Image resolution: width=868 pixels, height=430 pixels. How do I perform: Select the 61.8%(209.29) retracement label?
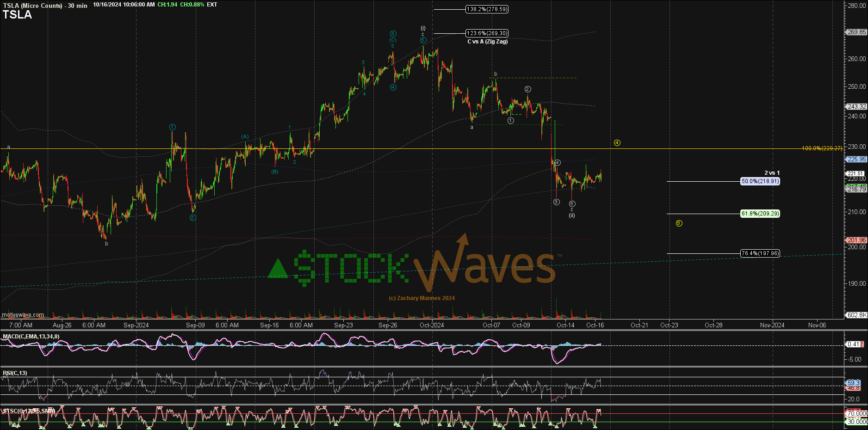coord(760,214)
